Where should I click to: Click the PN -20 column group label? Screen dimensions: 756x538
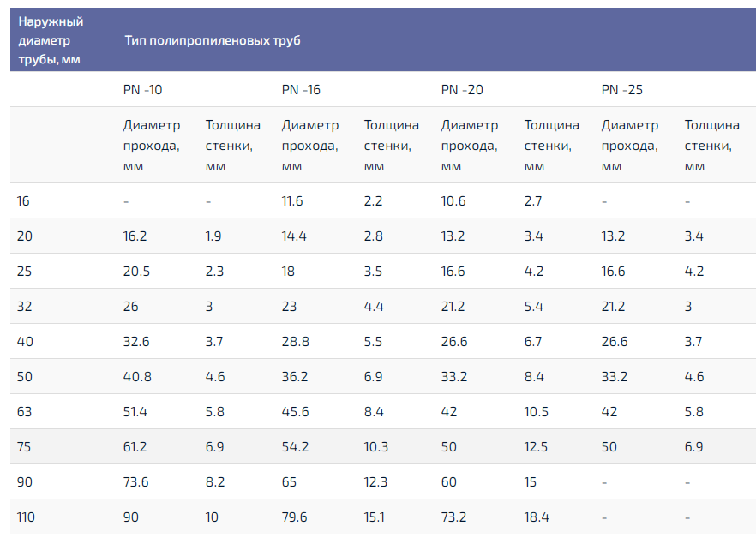click(x=461, y=89)
